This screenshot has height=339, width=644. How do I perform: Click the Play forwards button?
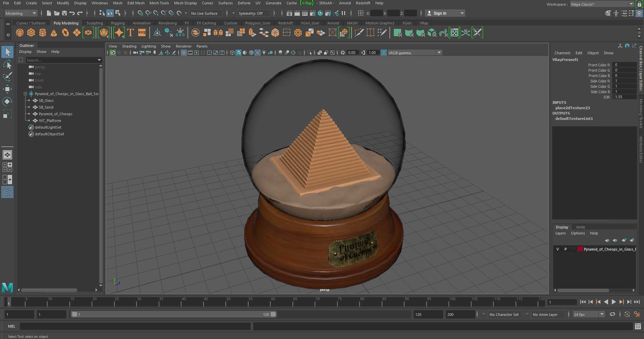click(x=614, y=302)
